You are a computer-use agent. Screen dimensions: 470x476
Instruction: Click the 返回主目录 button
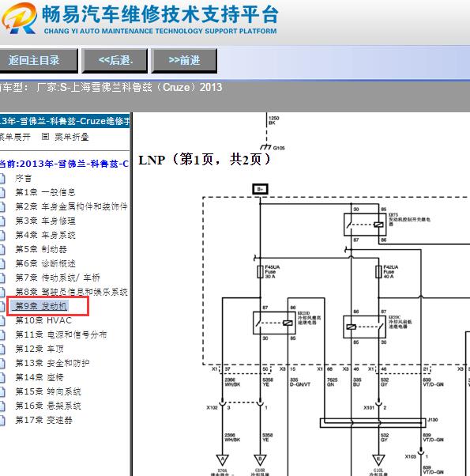[38, 60]
